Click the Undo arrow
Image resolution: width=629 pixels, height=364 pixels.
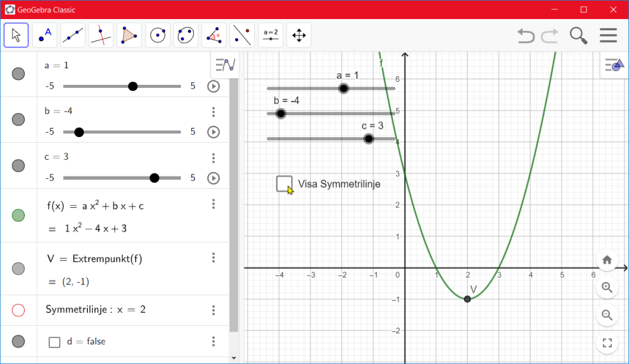click(526, 36)
